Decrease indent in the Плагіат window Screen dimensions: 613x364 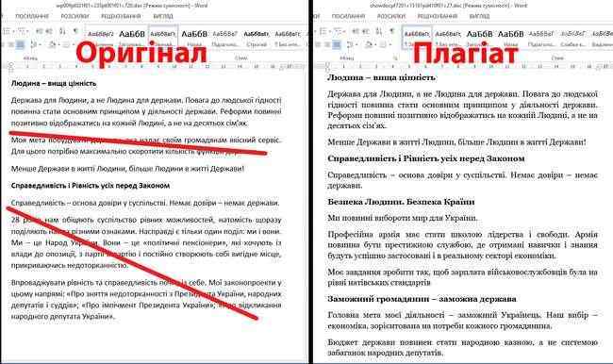point(356,31)
